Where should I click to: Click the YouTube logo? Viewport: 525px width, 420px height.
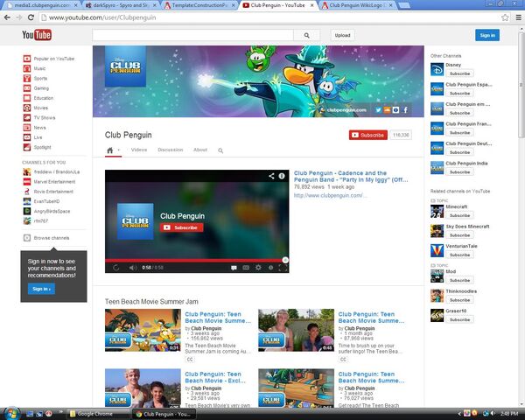[37, 35]
